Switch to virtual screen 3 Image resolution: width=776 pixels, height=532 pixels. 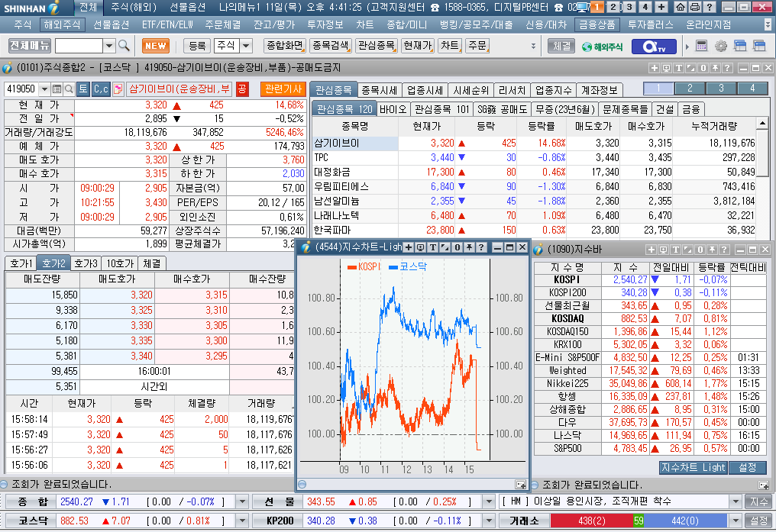[629, 7]
